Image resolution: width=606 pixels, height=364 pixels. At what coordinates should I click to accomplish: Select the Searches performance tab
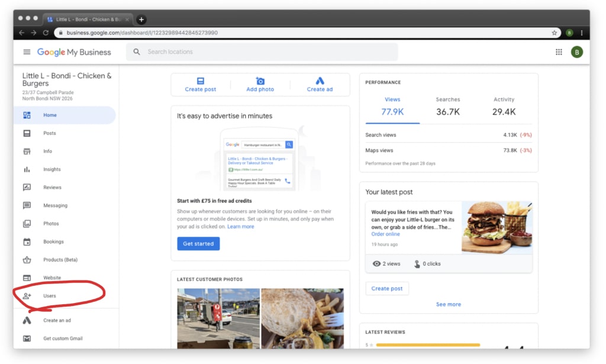point(448,107)
